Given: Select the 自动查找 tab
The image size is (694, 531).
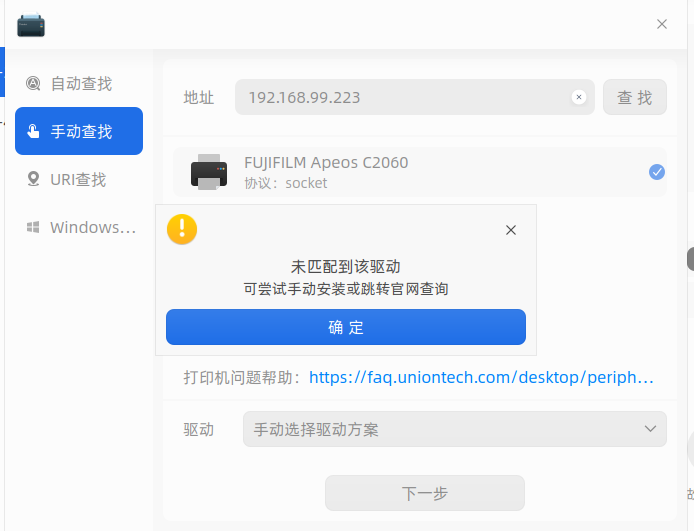Looking at the screenshot, I should pos(79,84).
